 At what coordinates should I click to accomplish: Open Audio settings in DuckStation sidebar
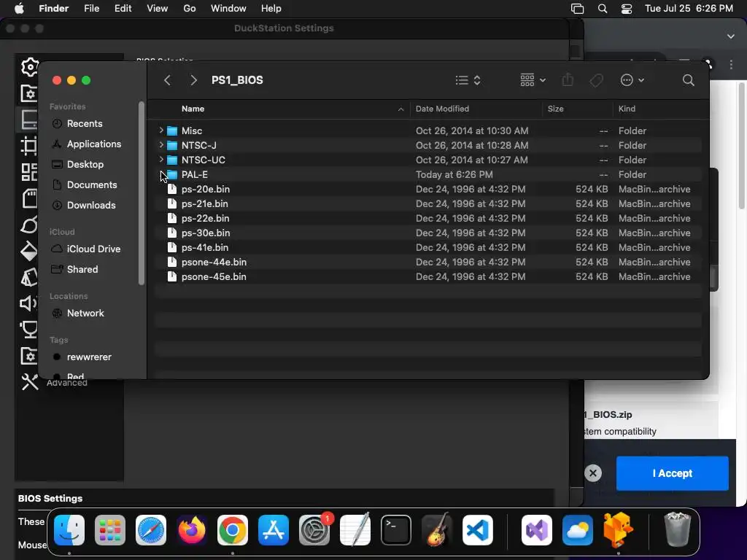pyautogui.click(x=28, y=303)
